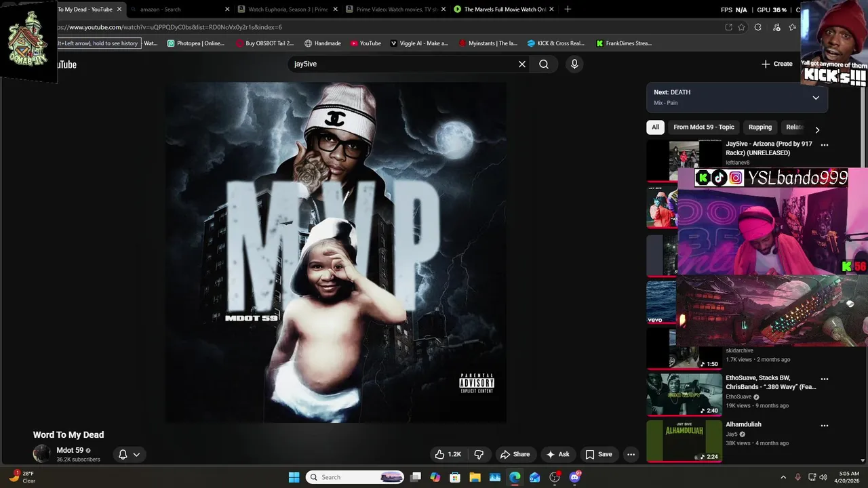
Task: Activate voice search microphone icon
Action: (574, 64)
